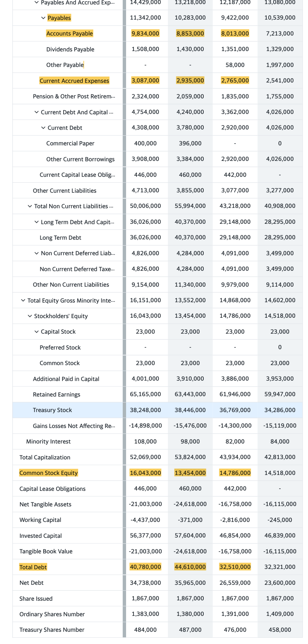Image resolution: width=308 pixels, height=644 pixels.
Task: Select the Treasury Shares Number label
Action: click(x=52, y=630)
